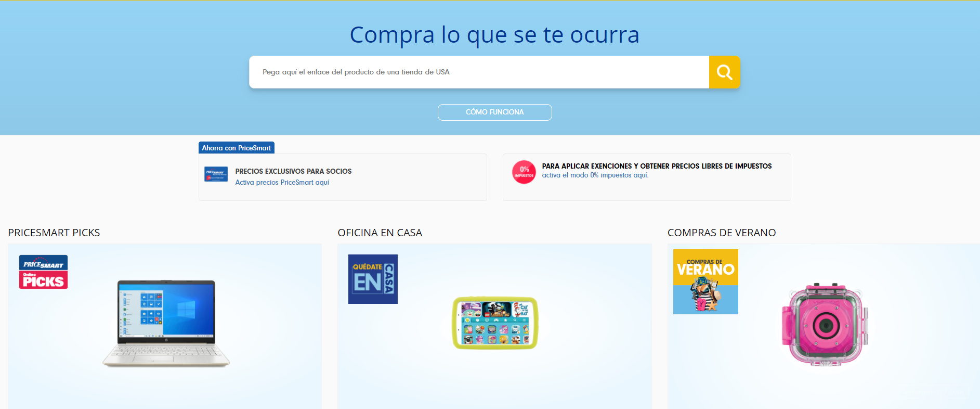The width and height of the screenshot is (980, 409).
Task: Click the PARA APLICAR EXENCIONES heading text
Action: [657, 166]
